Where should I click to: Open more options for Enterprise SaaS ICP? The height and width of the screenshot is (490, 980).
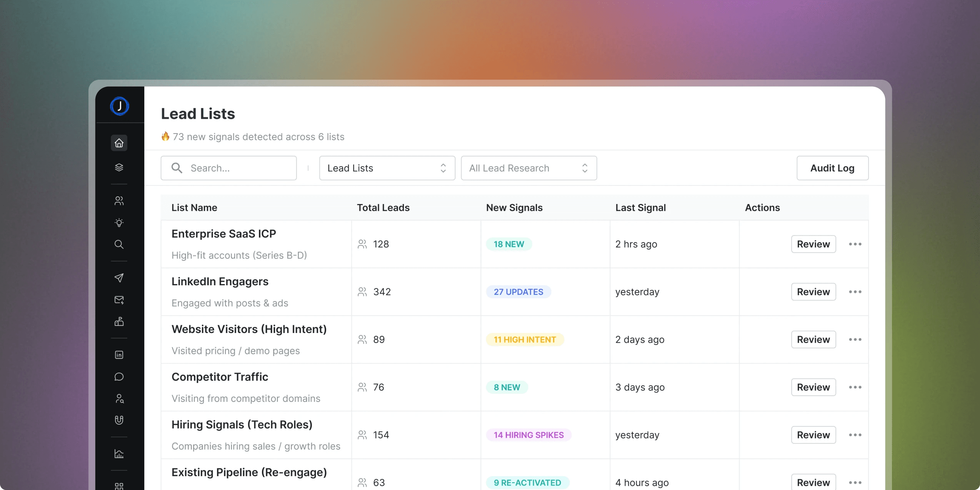pyautogui.click(x=855, y=244)
